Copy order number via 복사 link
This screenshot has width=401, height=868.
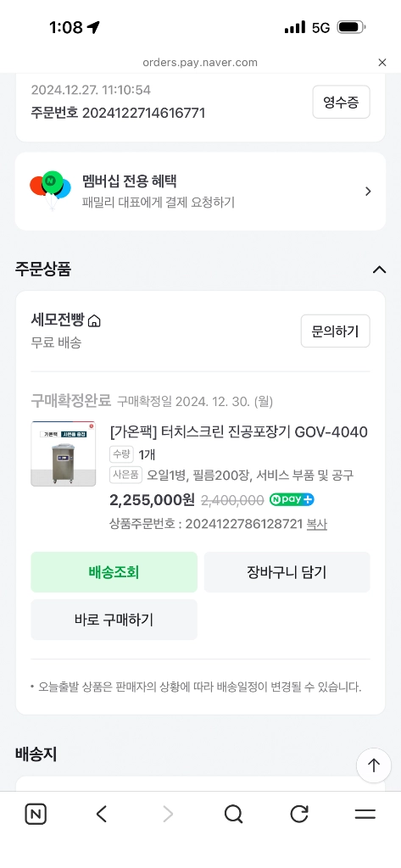(317, 524)
